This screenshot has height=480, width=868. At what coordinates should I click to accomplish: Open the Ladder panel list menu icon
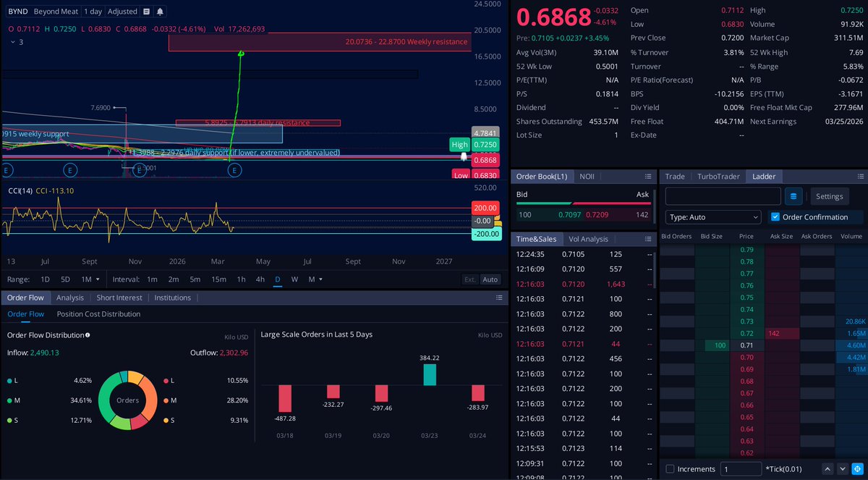(x=860, y=177)
